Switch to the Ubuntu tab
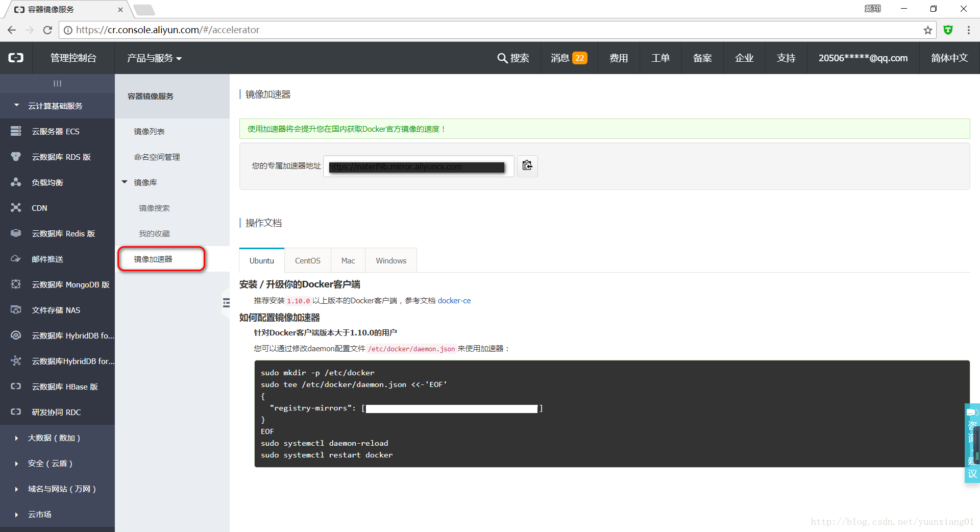The width and height of the screenshot is (980, 532). point(262,260)
